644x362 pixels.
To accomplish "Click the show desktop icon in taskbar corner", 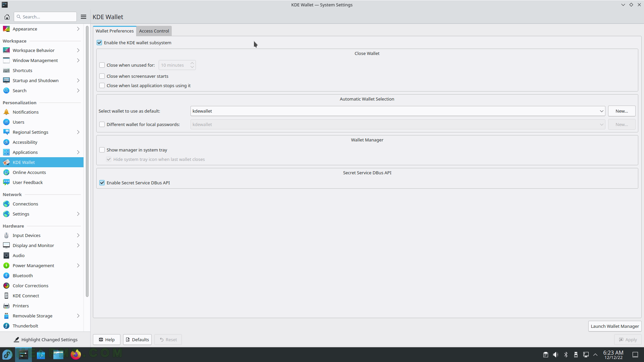I will point(635,355).
